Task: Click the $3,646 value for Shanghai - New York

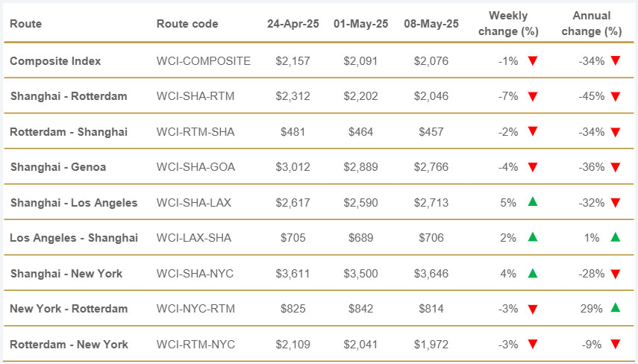Action: tap(431, 274)
